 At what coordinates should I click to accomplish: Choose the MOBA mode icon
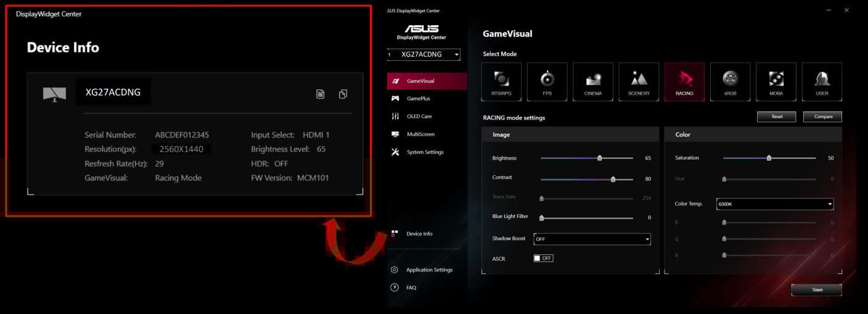776,82
